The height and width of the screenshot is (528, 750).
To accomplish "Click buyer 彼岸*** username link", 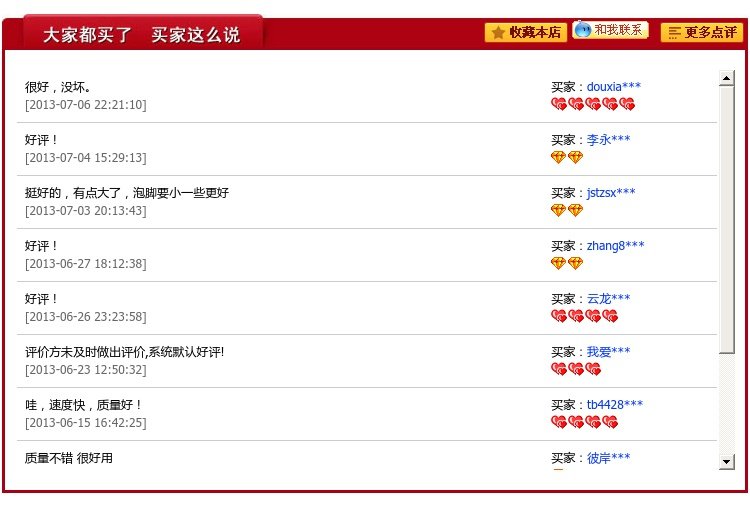I will pos(608,458).
